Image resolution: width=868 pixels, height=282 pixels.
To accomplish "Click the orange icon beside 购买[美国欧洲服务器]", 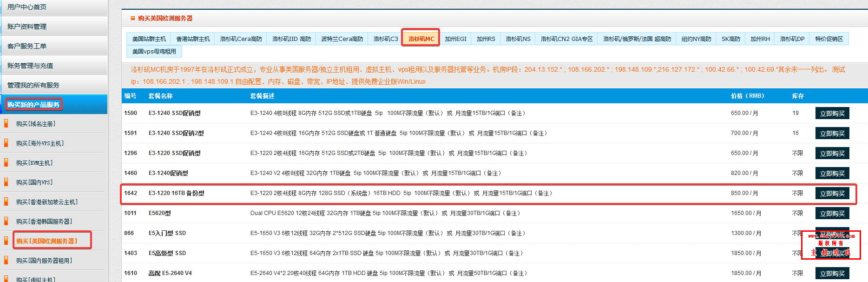I will pos(6,241).
